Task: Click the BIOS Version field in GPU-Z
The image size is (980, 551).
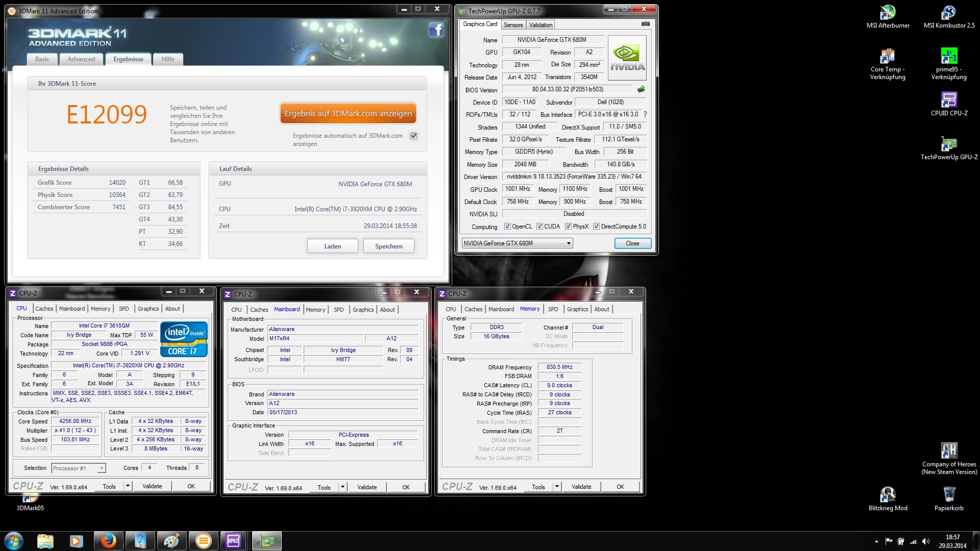Action: 568,89
